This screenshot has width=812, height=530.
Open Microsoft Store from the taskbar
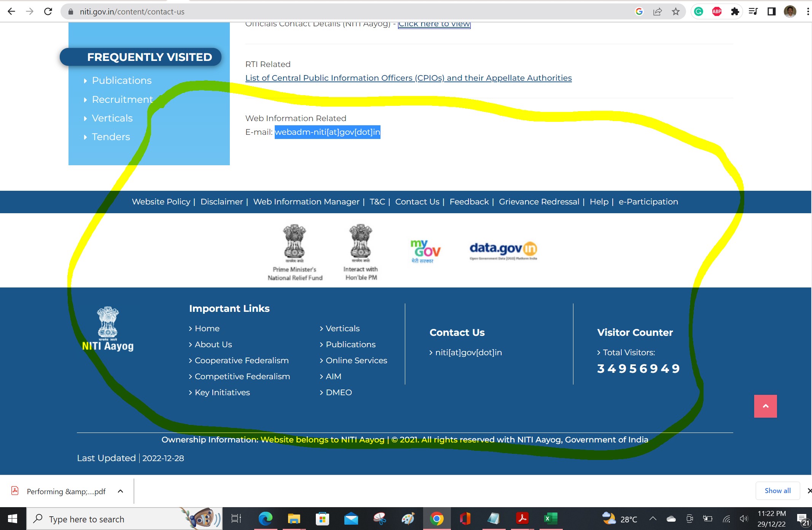coord(322,519)
